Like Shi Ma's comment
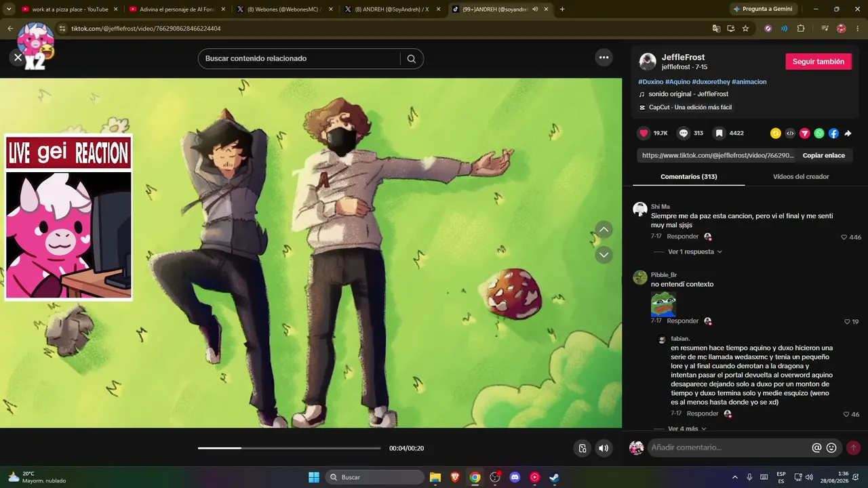868x488 pixels. tap(844, 237)
